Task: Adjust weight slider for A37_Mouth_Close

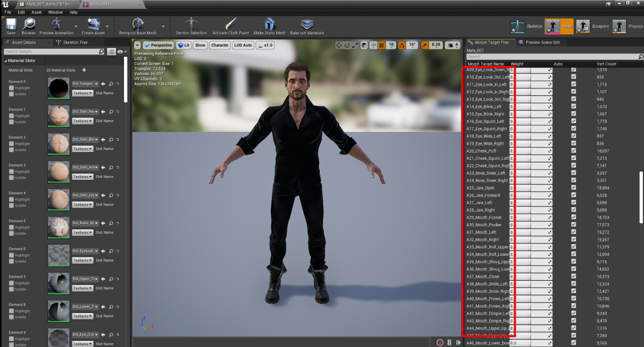Action: coord(531,276)
